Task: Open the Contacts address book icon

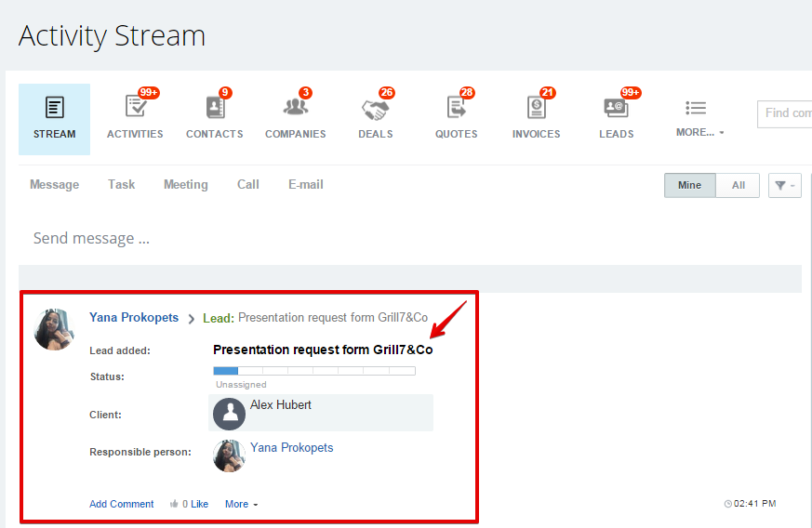Action: coord(215,108)
